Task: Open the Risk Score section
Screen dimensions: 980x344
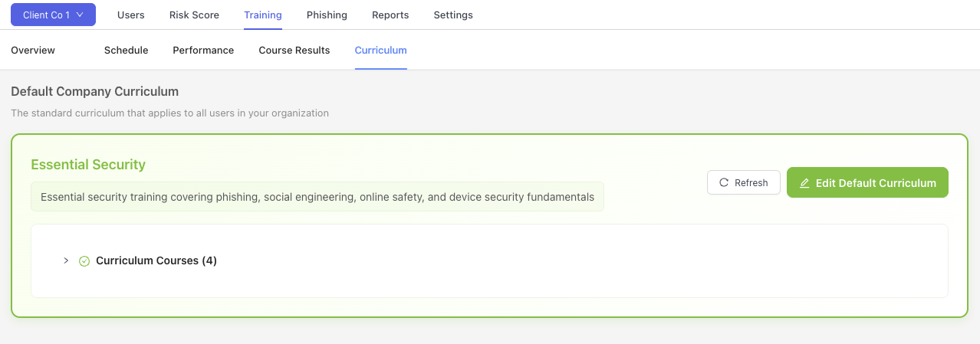Action: 194,15
